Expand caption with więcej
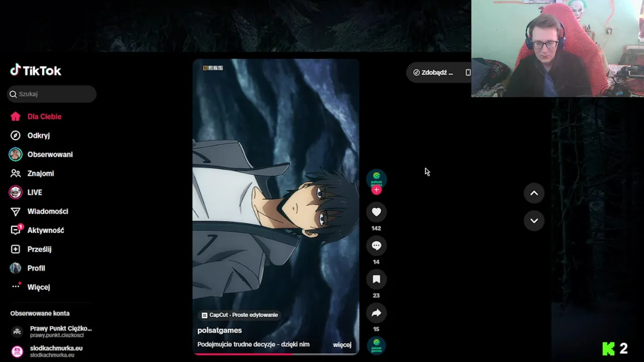Screen dimensions: 644x362 (x=342, y=344)
